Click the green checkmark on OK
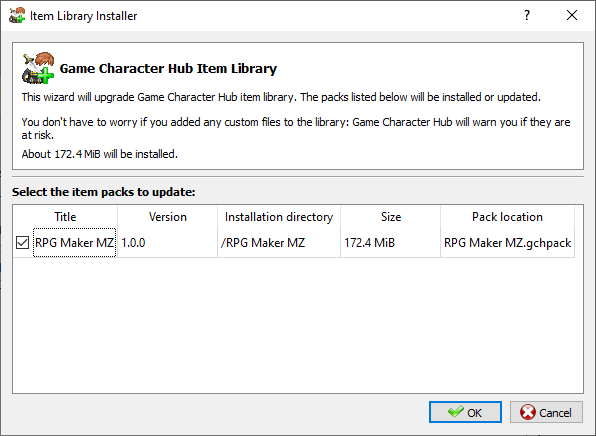The height and width of the screenshot is (436, 596). point(456,412)
